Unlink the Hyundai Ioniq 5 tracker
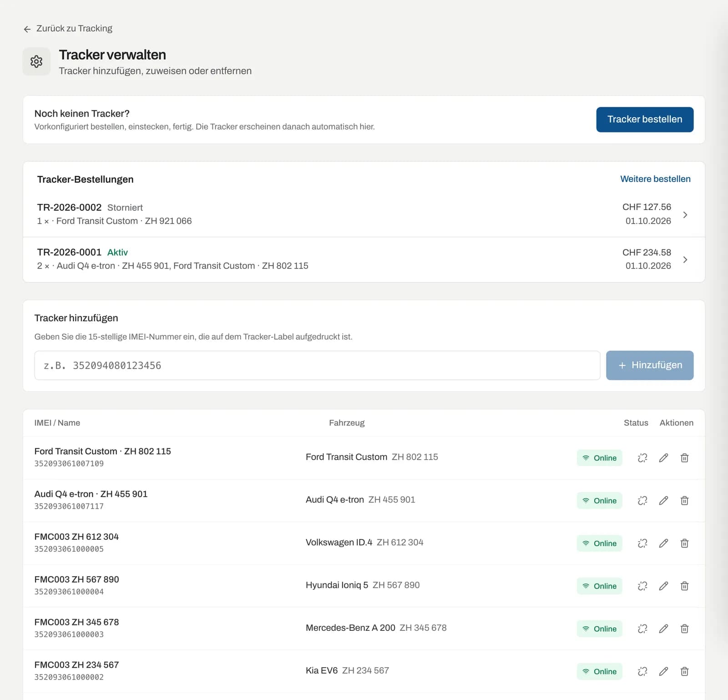 point(642,586)
